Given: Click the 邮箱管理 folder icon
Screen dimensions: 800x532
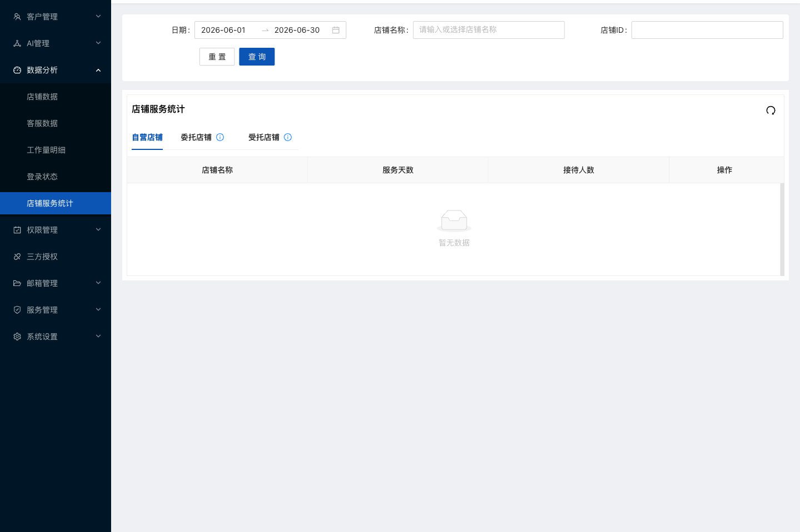Looking at the screenshot, I should pyautogui.click(x=17, y=283).
